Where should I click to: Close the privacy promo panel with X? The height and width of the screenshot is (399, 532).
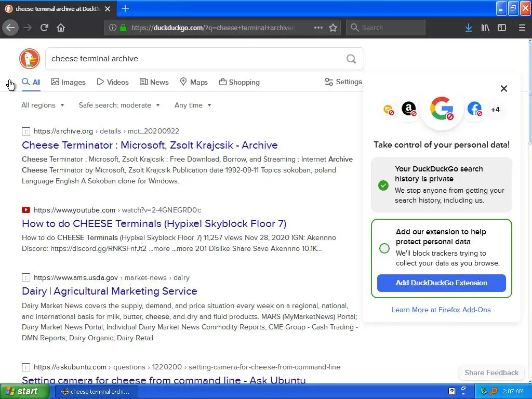click(504, 88)
